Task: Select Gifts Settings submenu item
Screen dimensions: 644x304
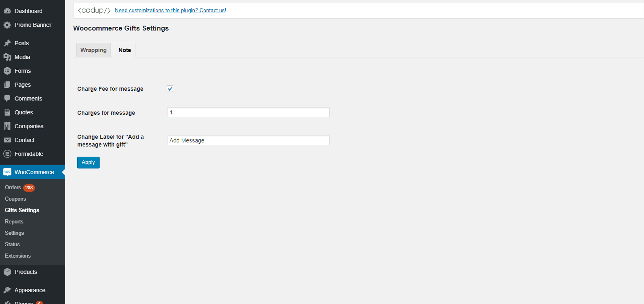Action: coord(22,210)
